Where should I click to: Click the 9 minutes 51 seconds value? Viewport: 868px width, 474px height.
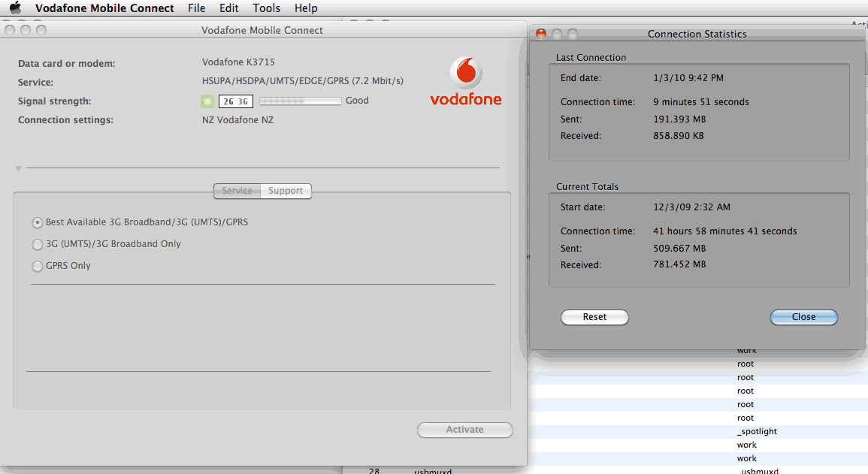(x=701, y=101)
